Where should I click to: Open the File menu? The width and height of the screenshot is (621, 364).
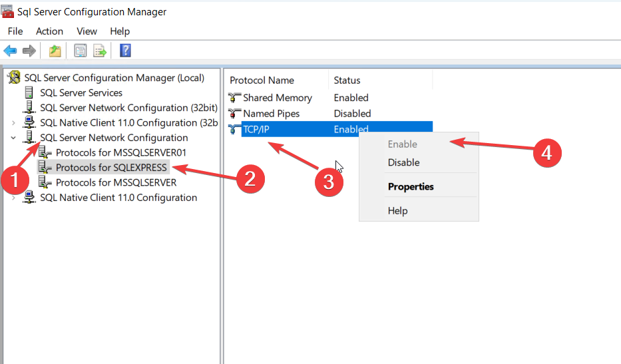point(15,31)
